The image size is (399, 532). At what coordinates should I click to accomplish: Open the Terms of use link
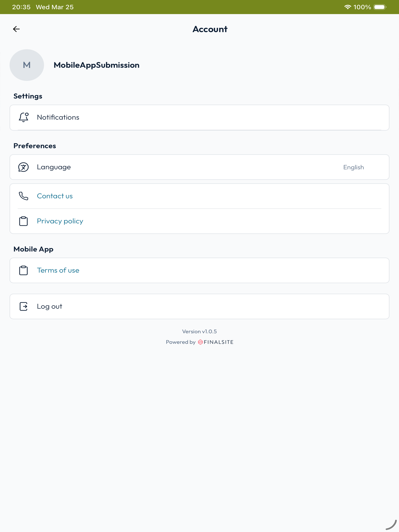point(58,270)
